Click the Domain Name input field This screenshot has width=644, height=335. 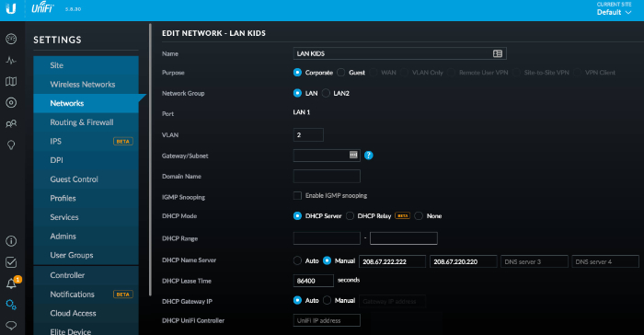tap(327, 177)
